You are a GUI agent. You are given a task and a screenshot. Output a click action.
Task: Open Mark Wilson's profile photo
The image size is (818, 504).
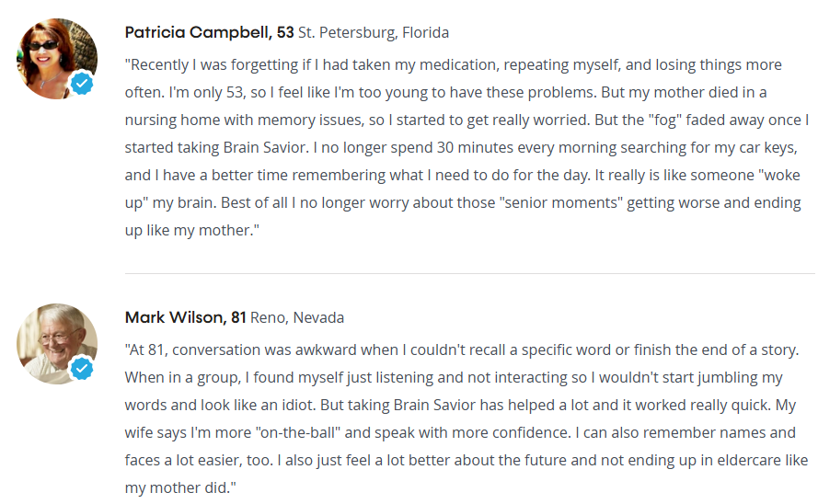pyautogui.click(x=53, y=342)
